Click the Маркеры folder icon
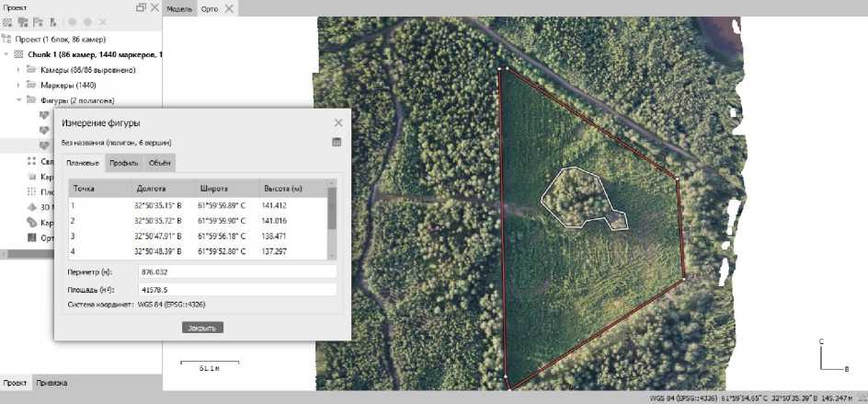868x404 pixels. 31,86
